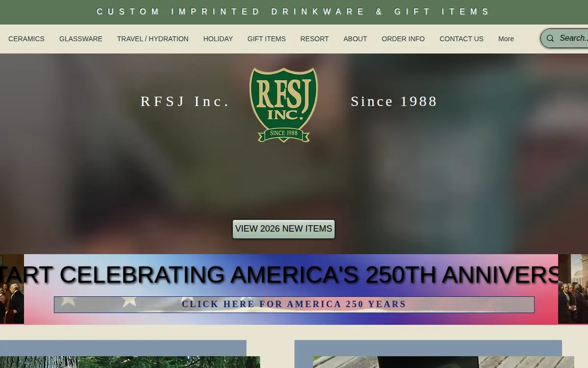Focus the Search input field
Screen dimensions: 588x368
[x=573, y=38]
